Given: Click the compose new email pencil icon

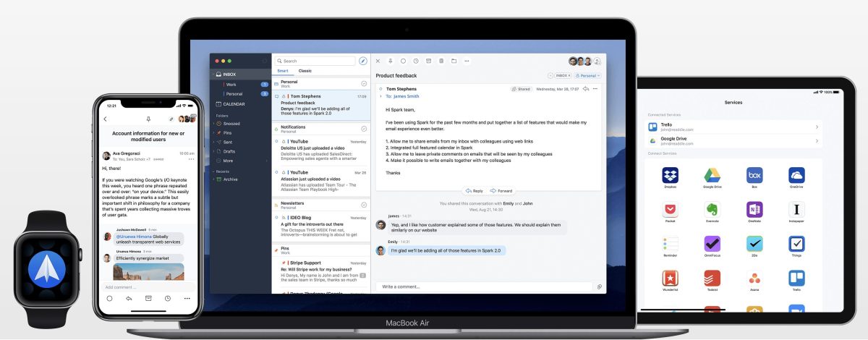Looking at the screenshot, I should (x=363, y=61).
